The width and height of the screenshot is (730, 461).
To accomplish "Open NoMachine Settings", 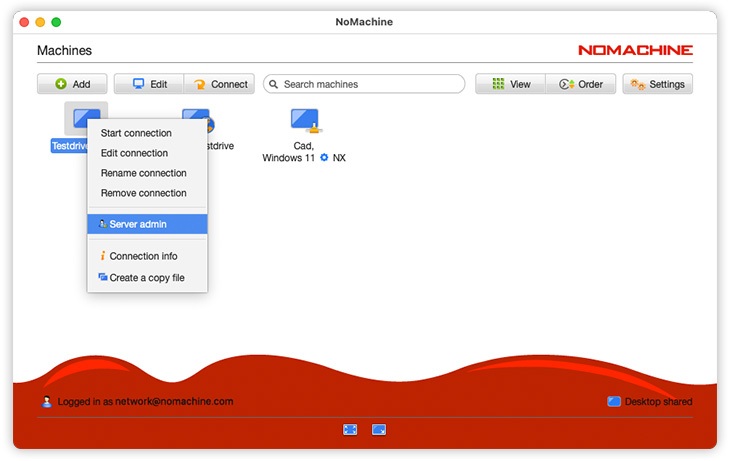I will (657, 84).
